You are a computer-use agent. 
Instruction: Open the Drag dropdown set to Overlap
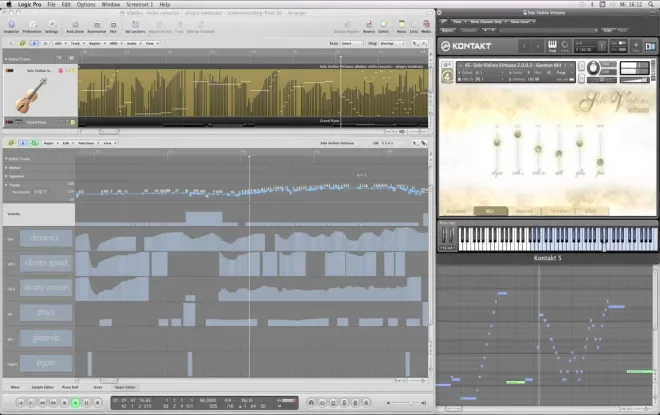(x=392, y=43)
